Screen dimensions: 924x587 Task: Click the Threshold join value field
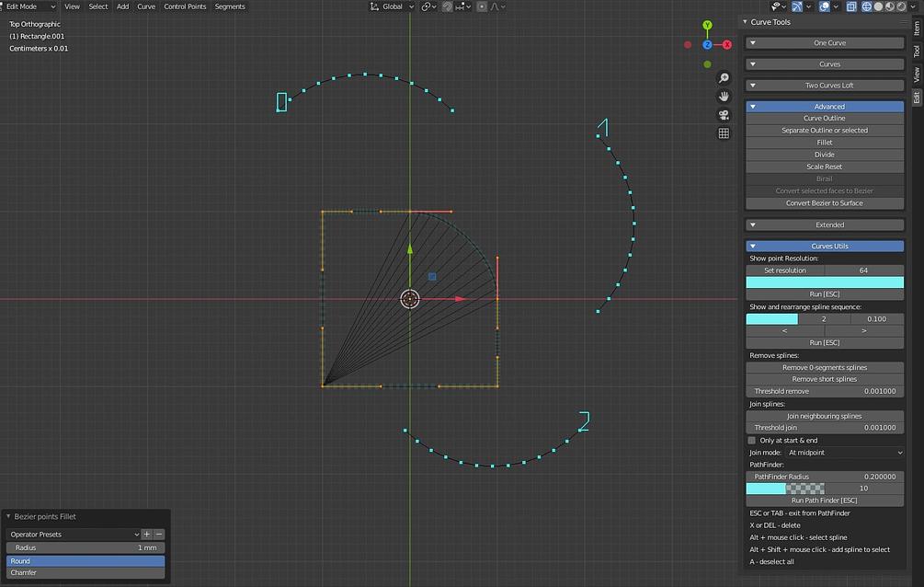pos(825,427)
